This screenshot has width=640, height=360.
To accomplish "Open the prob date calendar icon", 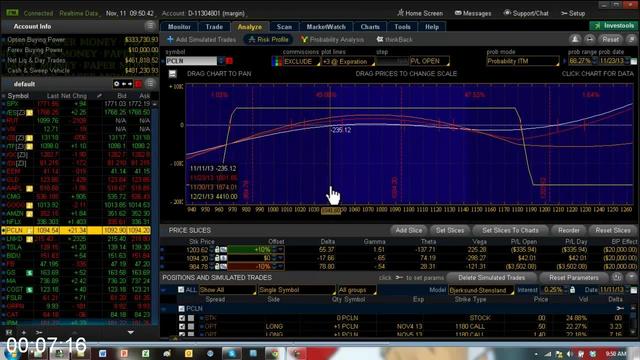I will click(x=633, y=61).
